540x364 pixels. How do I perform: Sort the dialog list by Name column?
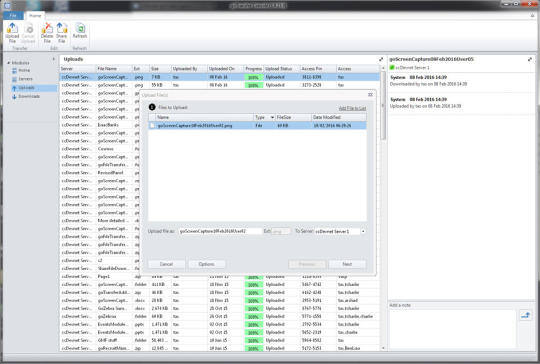click(204, 117)
